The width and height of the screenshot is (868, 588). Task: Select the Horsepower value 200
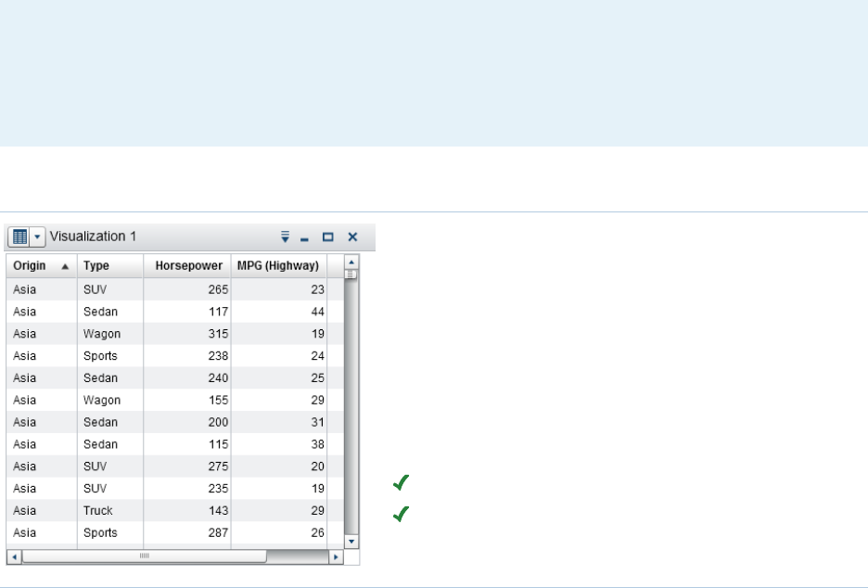click(x=218, y=423)
